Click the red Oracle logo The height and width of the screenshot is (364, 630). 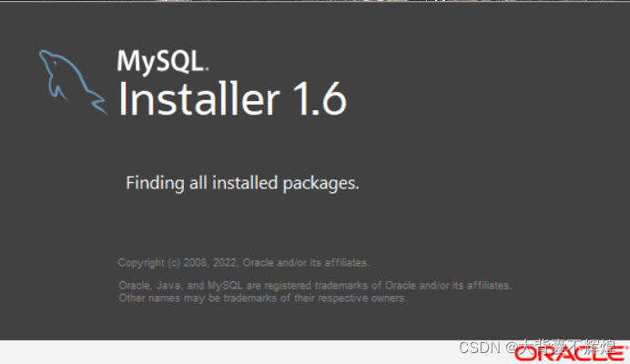(571, 352)
